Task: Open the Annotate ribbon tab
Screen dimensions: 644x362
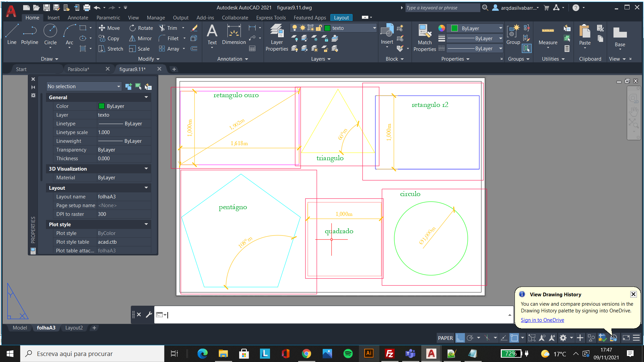Action: tap(77, 18)
